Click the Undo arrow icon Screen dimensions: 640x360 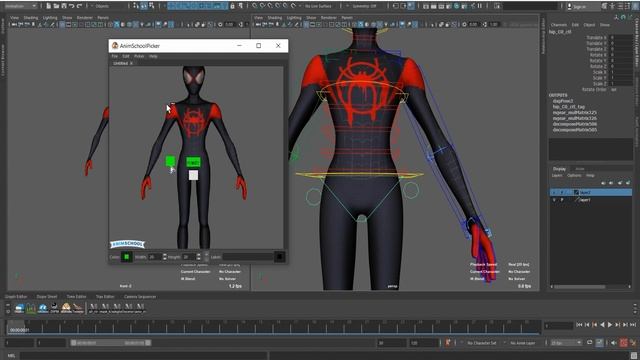[x=71, y=6]
